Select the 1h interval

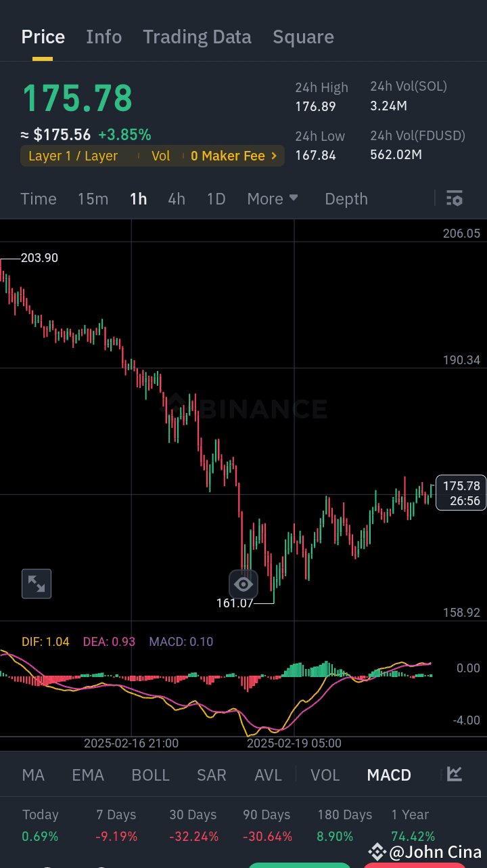click(138, 198)
